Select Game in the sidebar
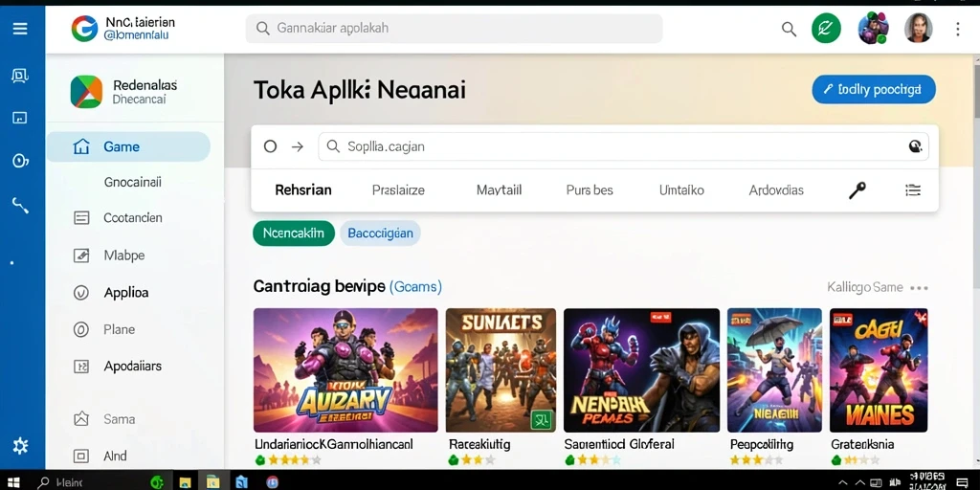Screen dimensions: 980x490 pyautogui.click(x=128, y=146)
